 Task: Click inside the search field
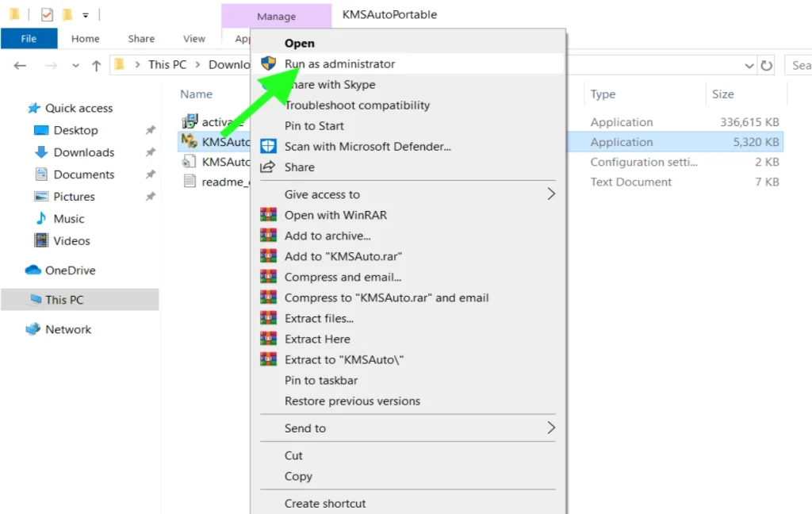pyautogui.click(x=799, y=65)
